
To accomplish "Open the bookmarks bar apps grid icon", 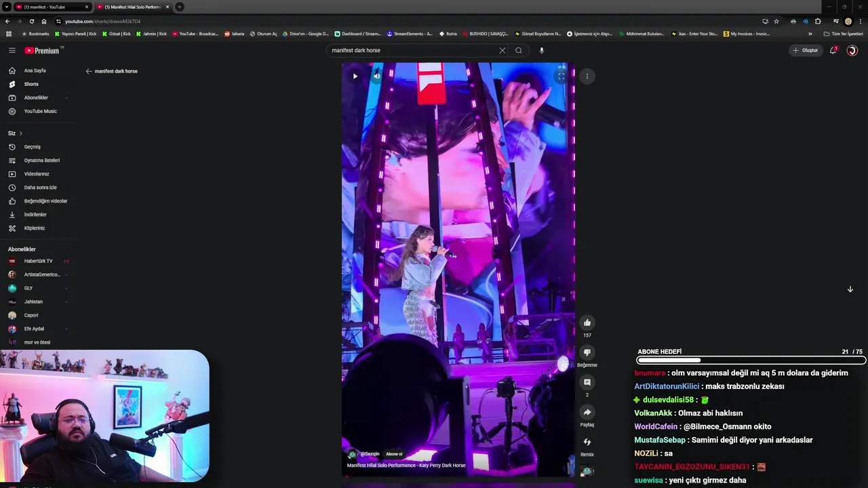I will point(9,34).
